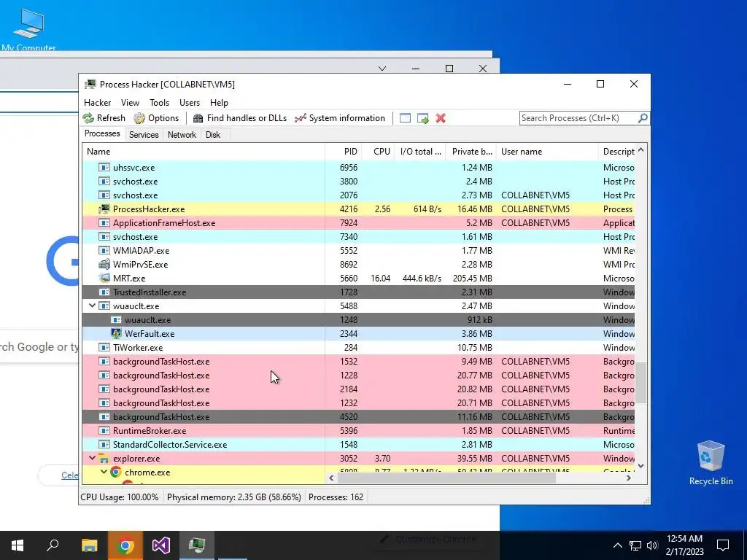Sort by the Name column header

click(204, 152)
